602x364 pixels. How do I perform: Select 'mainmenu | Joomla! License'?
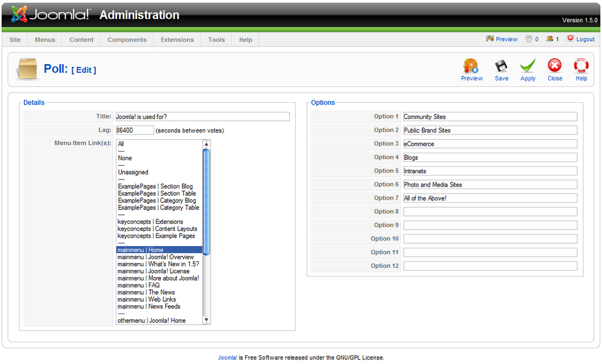click(x=159, y=271)
